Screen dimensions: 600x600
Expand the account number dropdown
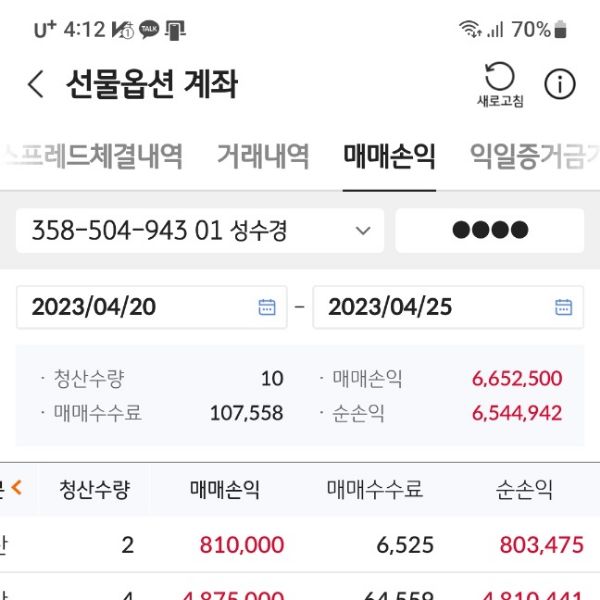[362, 231]
